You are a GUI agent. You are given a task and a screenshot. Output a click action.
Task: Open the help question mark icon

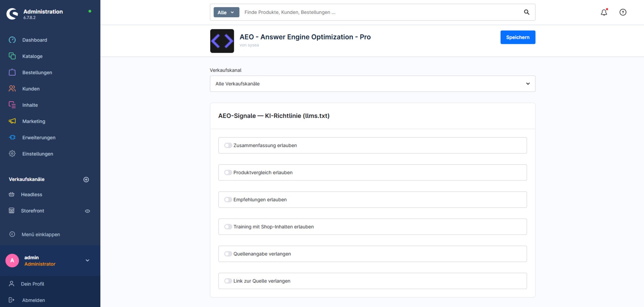[x=623, y=12]
